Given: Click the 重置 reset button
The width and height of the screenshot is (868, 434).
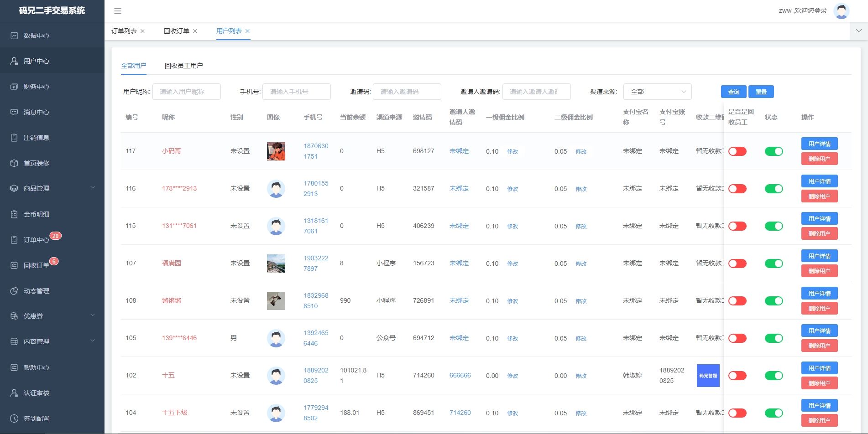Looking at the screenshot, I should 761,92.
